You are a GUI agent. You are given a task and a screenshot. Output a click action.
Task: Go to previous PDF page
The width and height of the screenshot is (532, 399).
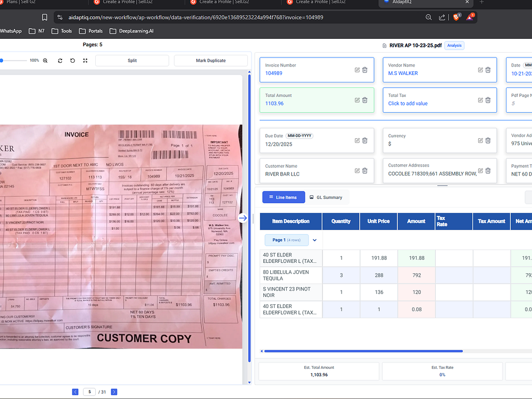[76, 392]
